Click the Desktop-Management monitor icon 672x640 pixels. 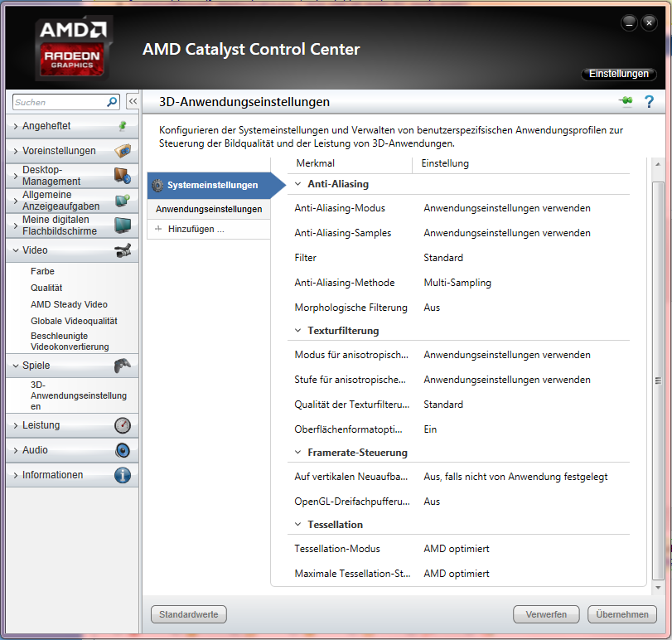pyautogui.click(x=123, y=175)
